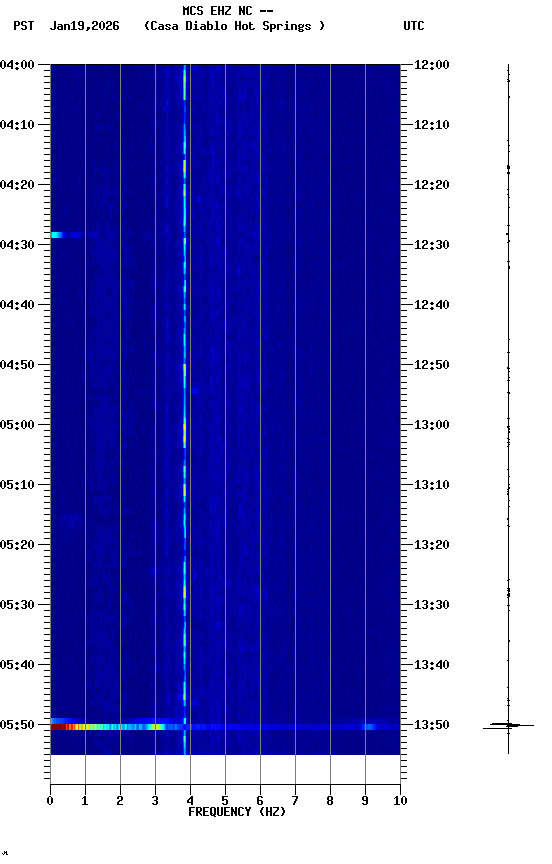552x864 pixels.
Task: Click the '05:00' PST time label
Action: pos(17,425)
